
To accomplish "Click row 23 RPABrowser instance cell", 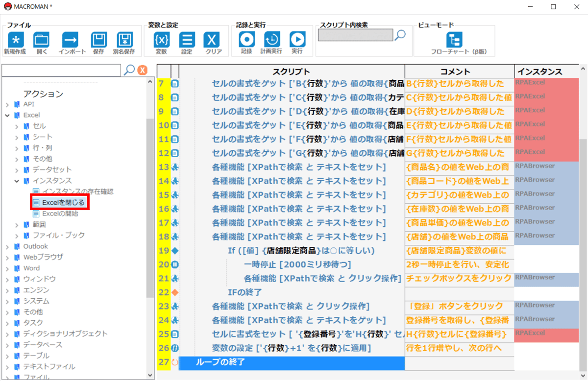I will click(546, 308).
